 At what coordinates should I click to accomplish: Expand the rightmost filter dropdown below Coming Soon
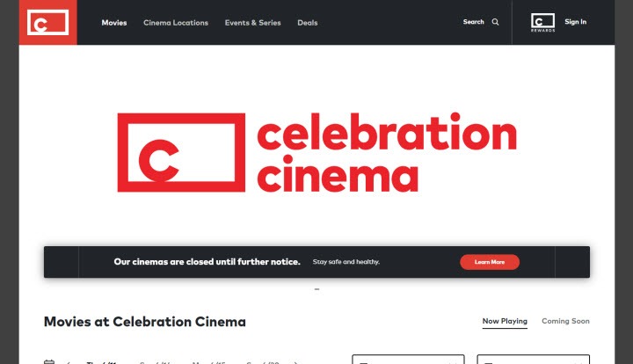pos(534,359)
